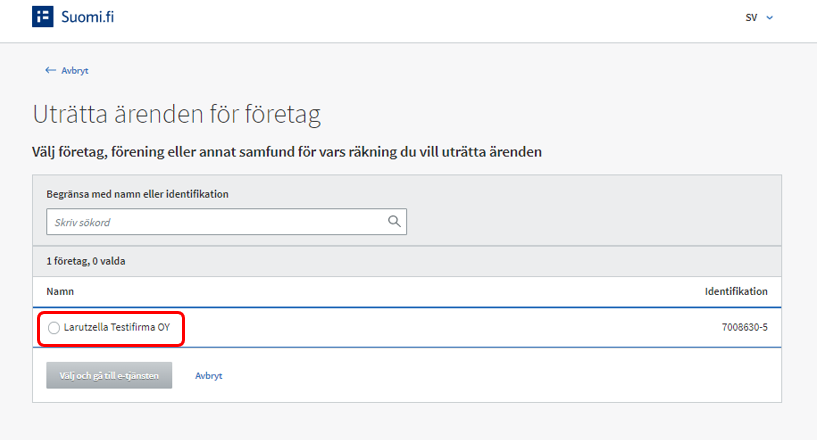Click the 'Uträtta ärenden för företag' heading
The height and width of the screenshot is (440, 817).
[177, 114]
